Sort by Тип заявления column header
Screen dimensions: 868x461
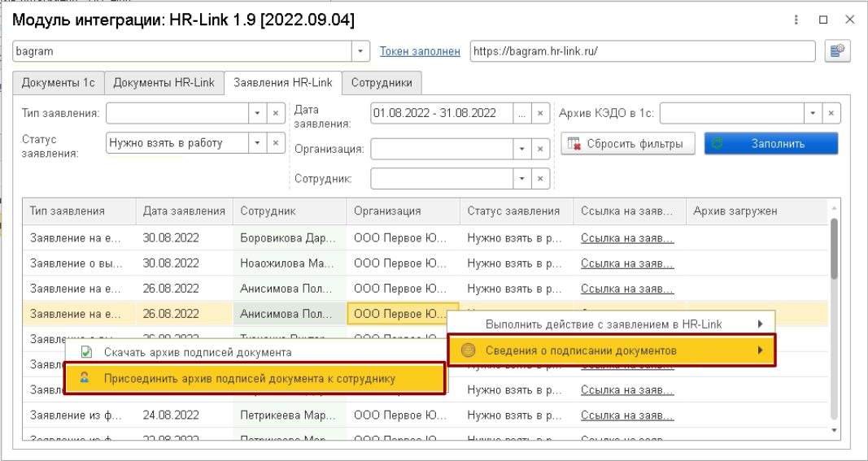click(80, 211)
